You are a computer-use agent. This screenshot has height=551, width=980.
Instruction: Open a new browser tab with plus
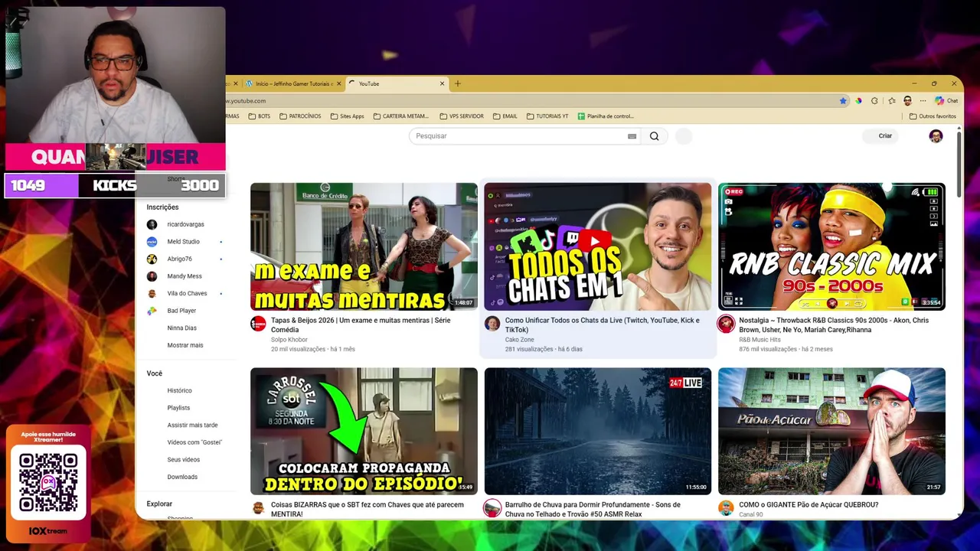tap(458, 83)
